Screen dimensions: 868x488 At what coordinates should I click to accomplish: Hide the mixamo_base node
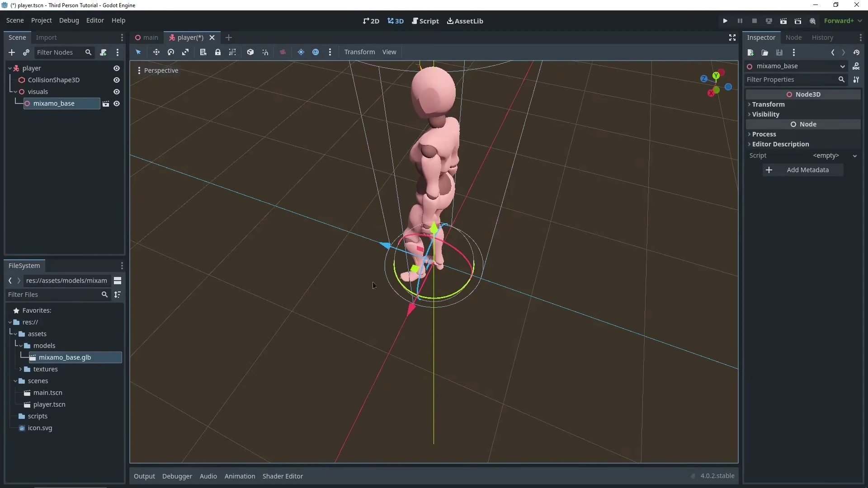tap(117, 103)
